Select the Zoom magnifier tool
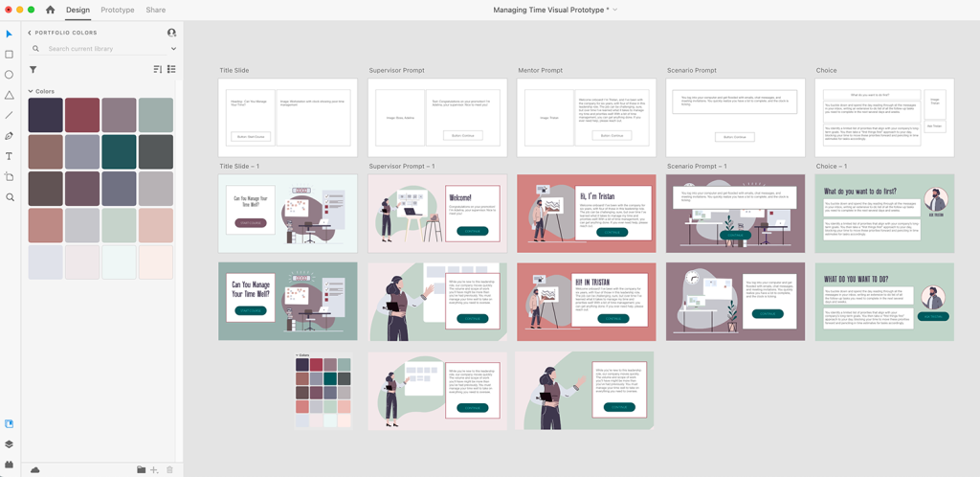This screenshot has width=980, height=477. click(10, 197)
